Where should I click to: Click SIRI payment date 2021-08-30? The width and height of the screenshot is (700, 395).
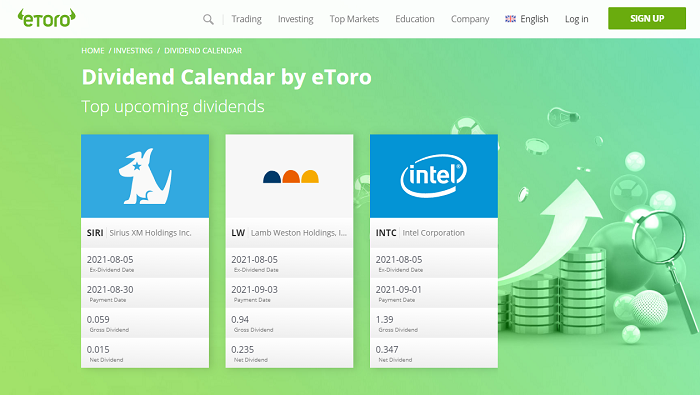[110, 289]
